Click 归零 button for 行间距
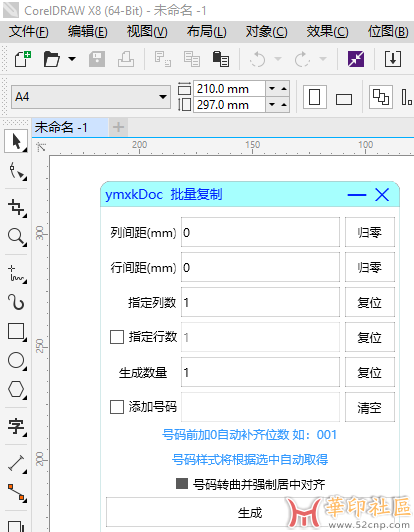The height and width of the screenshot is (532, 414). (x=370, y=267)
